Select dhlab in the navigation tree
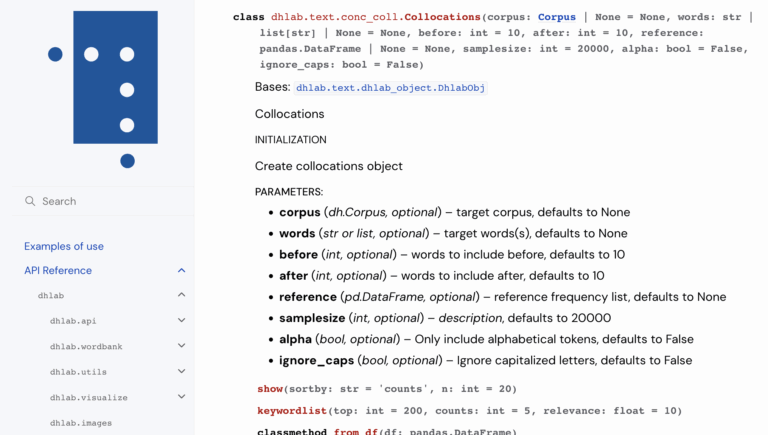Viewport: 768px width, 435px height. [51, 295]
